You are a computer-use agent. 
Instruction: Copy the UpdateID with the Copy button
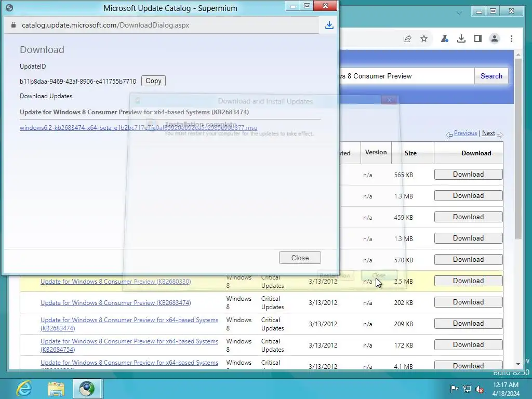153,81
